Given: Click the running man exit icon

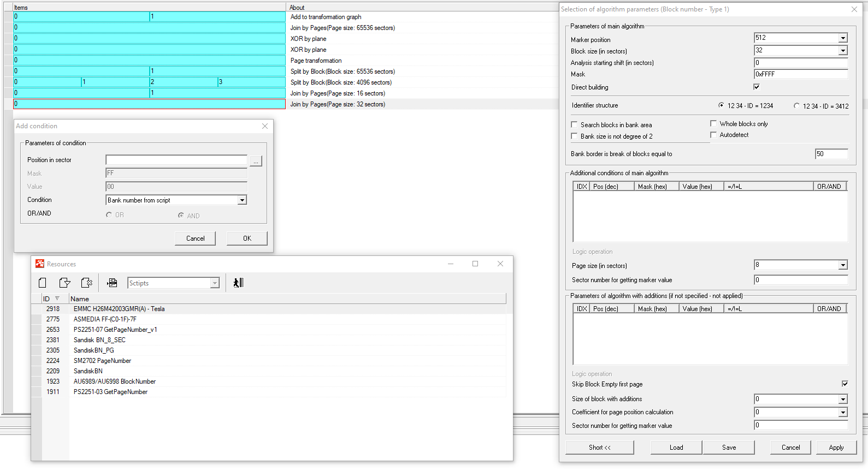Looking at the screenshot, I should pos(238,283).
